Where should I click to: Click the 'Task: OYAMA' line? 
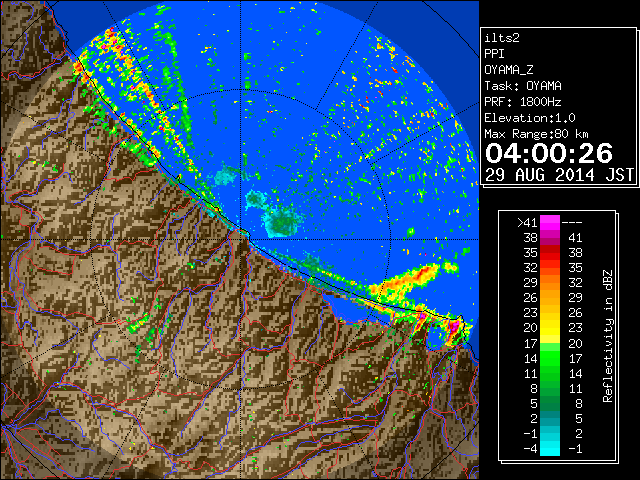523,86
